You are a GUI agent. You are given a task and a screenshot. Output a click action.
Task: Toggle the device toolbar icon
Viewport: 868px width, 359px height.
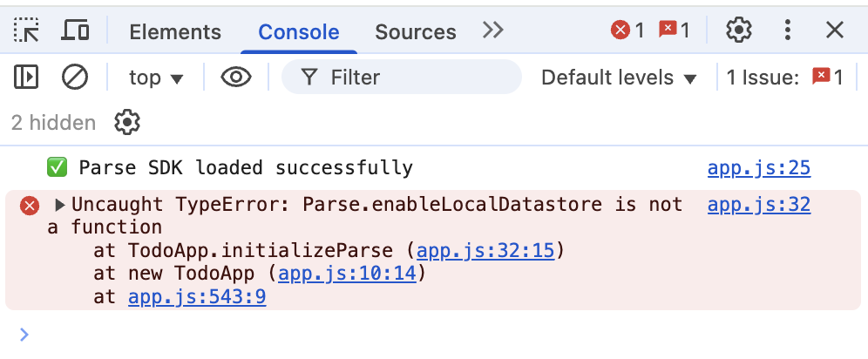coord(75,30)
